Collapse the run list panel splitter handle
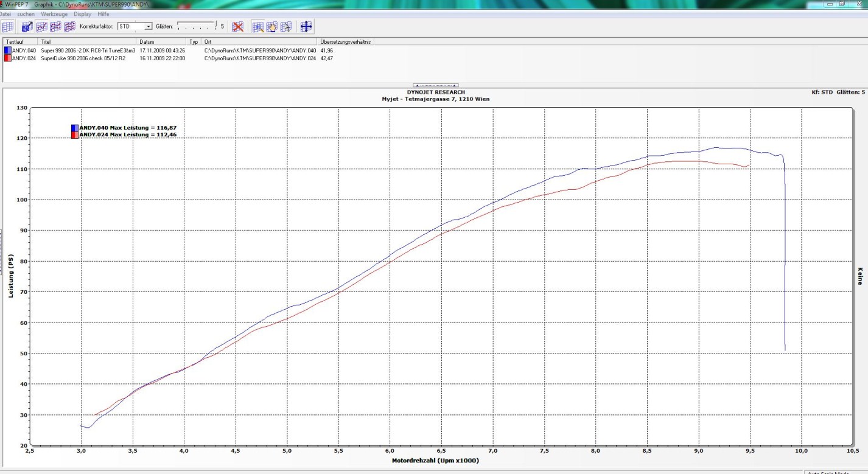Image resolution: width=868 pixels, height=474 pixels. pyautogui.click(x=435, y=86)
